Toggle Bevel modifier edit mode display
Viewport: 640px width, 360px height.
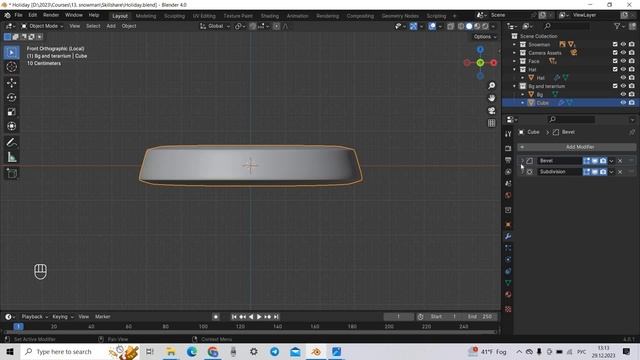(587, 161)
